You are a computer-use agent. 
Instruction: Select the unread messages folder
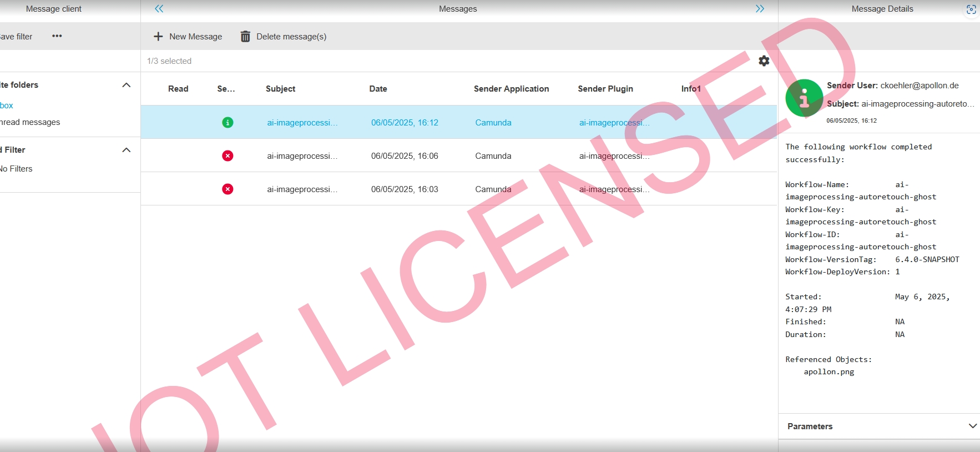(30, 122)
